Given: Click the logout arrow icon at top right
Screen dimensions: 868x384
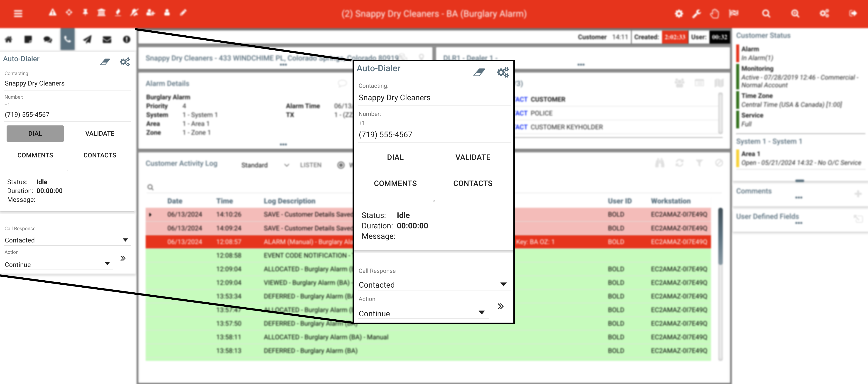Looking at the screenshot, I should click(853, 13).
